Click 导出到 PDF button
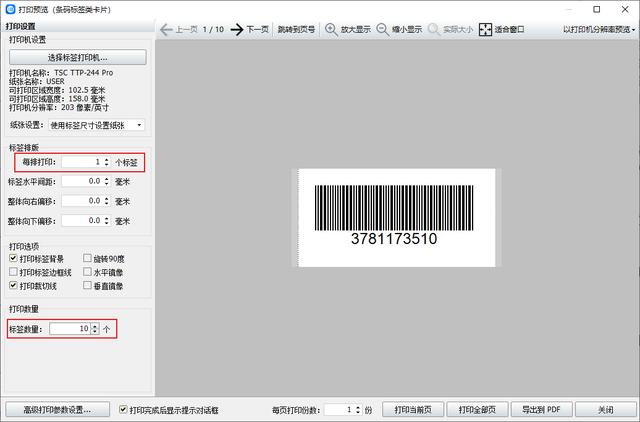 tap(541, 409)
